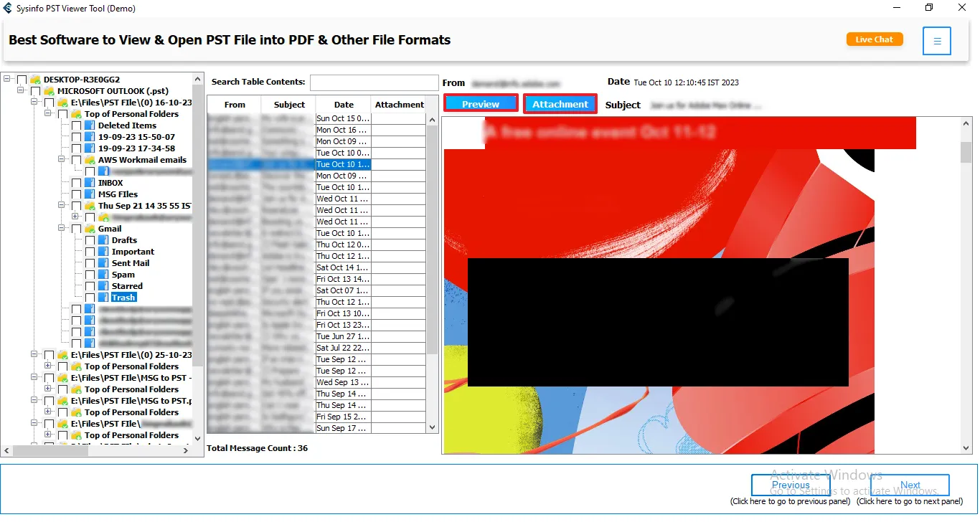Click the Sent Mail folder icon
Viewport: 980px width, 522px height.
[103, 263]
